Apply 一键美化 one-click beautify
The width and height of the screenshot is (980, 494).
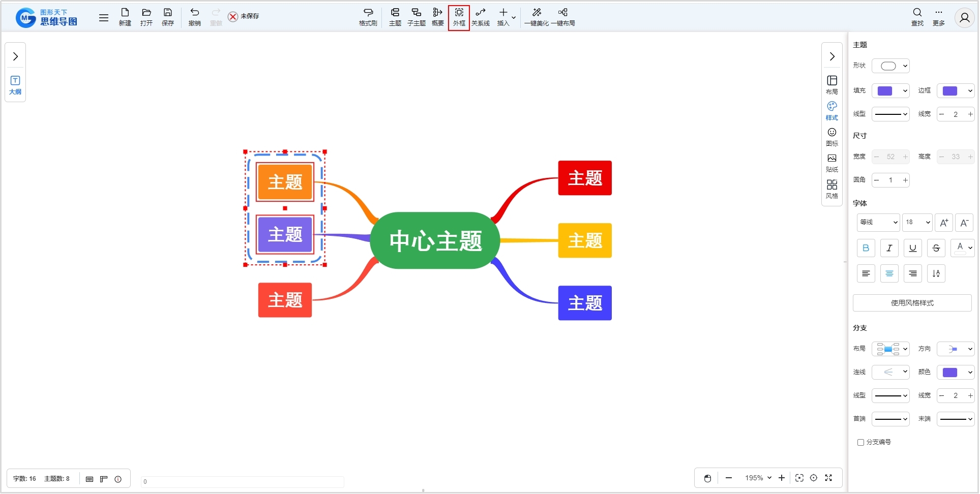tap(537, 17)
